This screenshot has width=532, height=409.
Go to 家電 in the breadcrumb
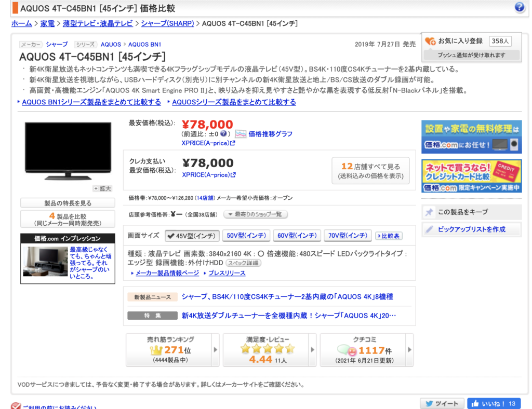click(x=47, y=23)
